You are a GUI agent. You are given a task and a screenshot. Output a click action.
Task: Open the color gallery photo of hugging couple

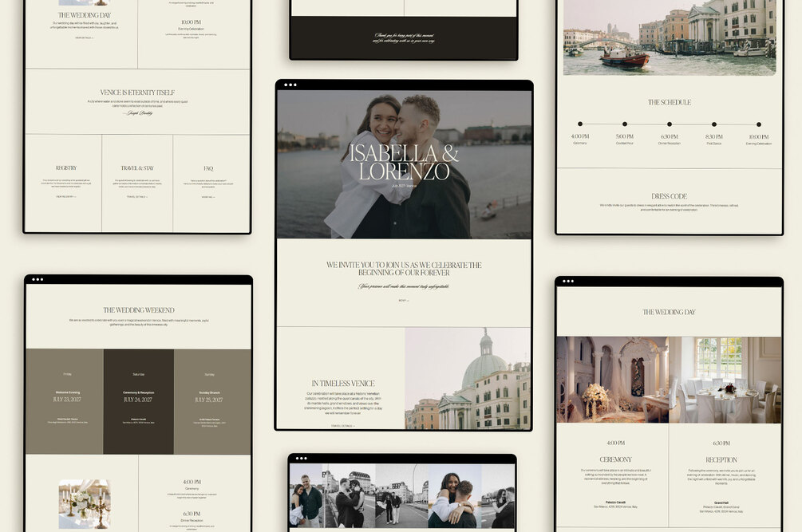[455, 496]
